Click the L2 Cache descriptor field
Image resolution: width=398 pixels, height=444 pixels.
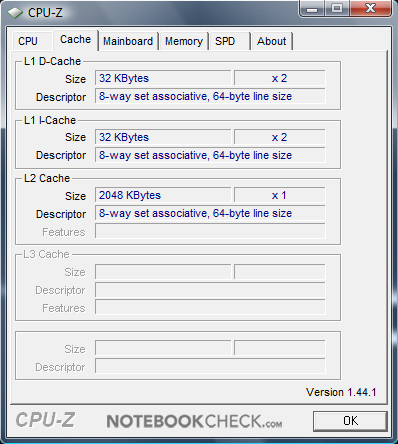(x=210, y=213)
